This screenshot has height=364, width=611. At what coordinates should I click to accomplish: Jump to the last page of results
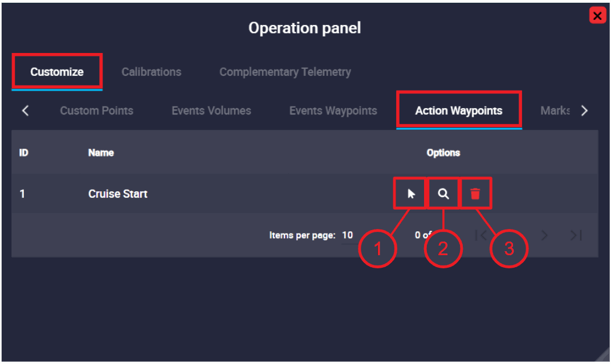pyautogui.click(x=576, y=235)
